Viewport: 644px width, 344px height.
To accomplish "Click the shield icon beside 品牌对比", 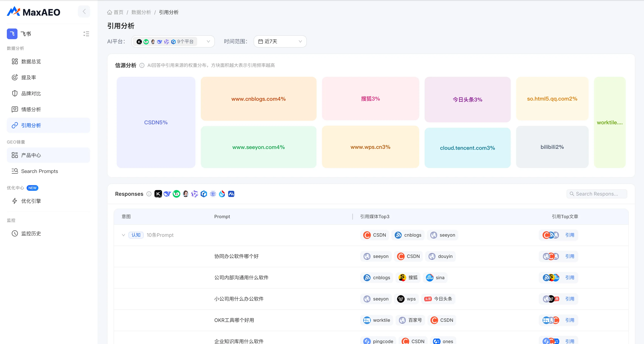I will [15, 93].
